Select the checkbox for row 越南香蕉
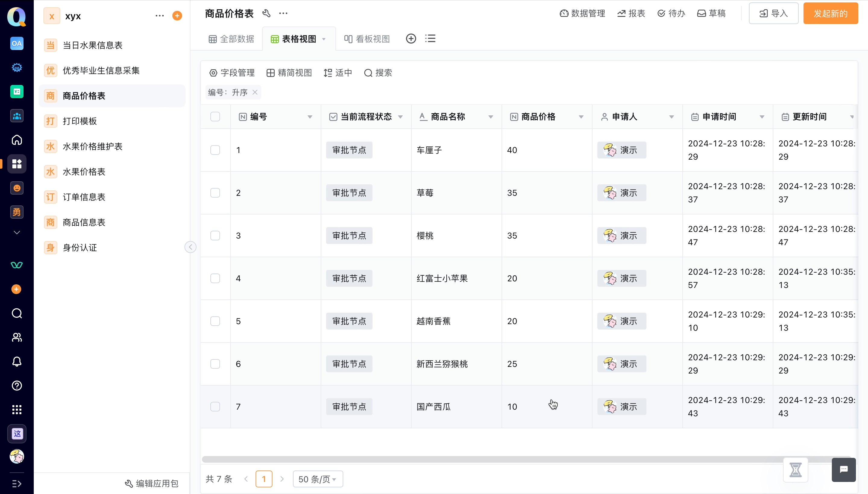This screenshot has height=494, width=868. click(x=215, y=321)
